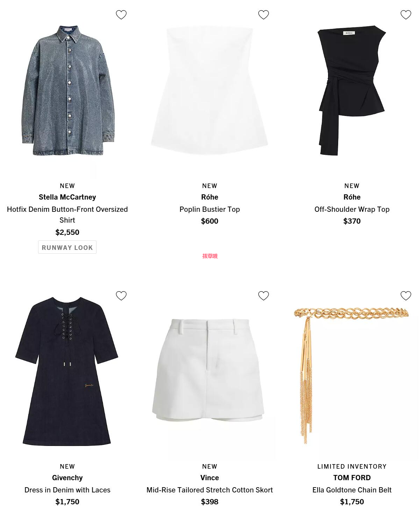Open the Off-Shoulder Wrap Top product link
Viewport: 420px width, 512px height.
[352, 209]
